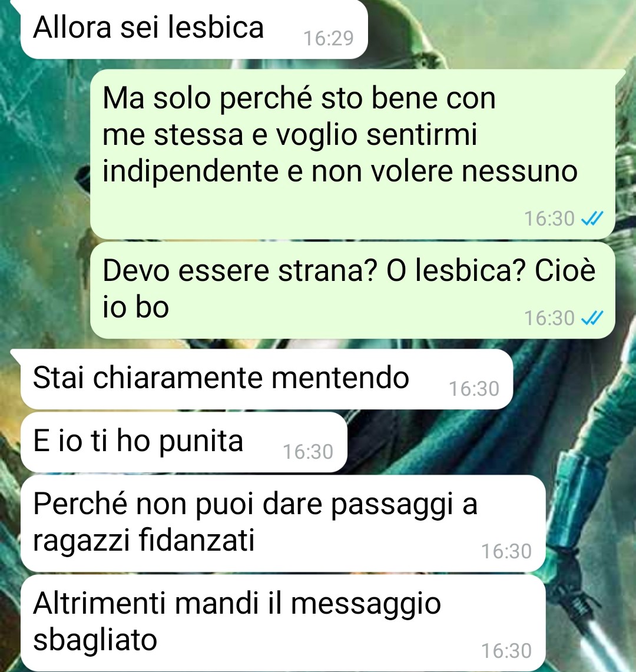
Task: Tap the 16:29 timestamp on the first message
Action: 329,38
